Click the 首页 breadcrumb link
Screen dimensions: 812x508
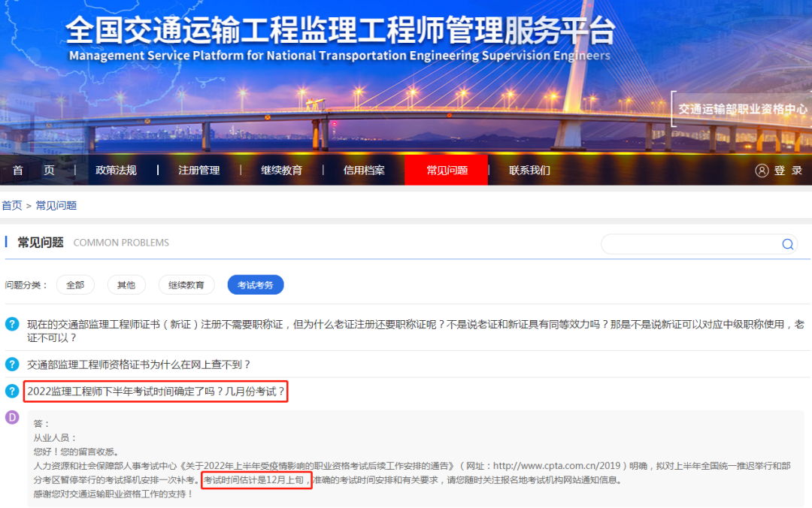pos(12,206)
